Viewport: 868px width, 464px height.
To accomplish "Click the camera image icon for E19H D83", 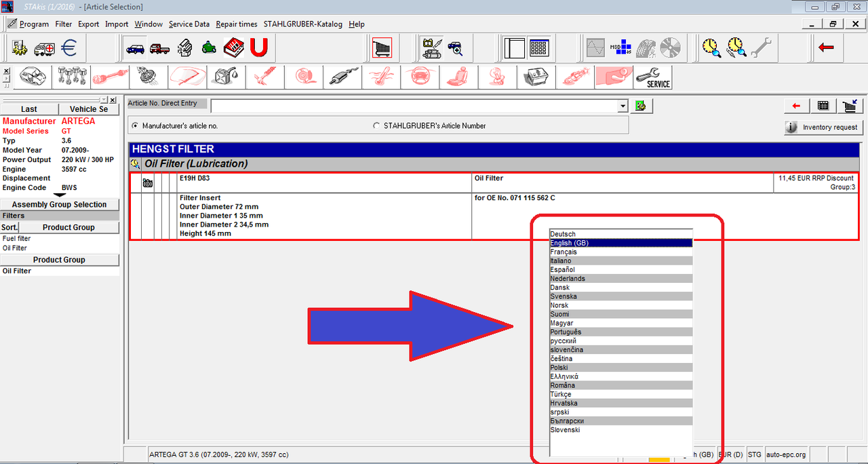I will pyautogui.click(x=148, y=183).
